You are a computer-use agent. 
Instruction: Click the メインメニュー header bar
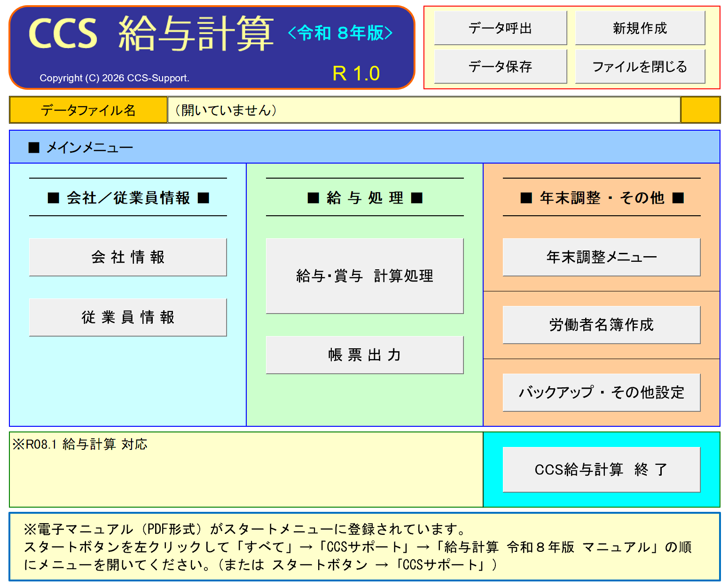(364, 147)
